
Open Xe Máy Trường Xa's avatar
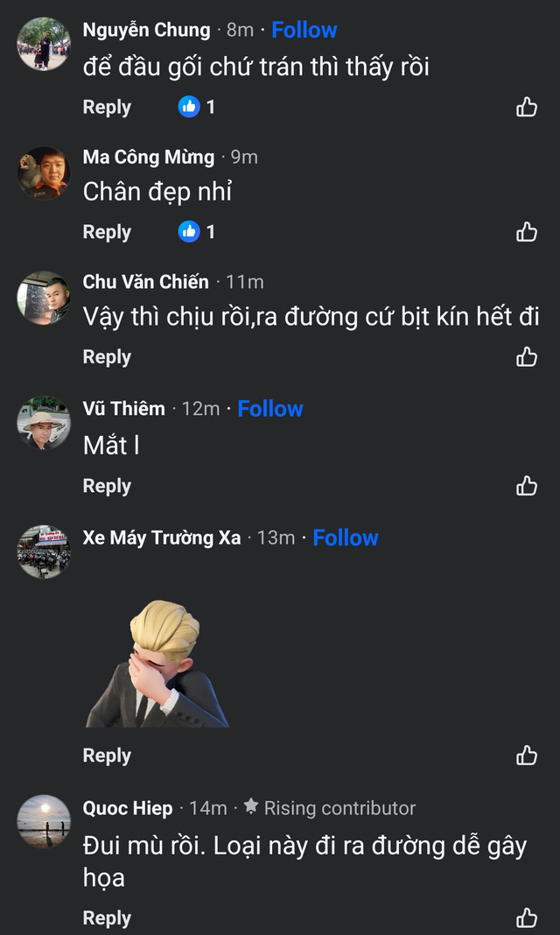(x=44, y=552)
